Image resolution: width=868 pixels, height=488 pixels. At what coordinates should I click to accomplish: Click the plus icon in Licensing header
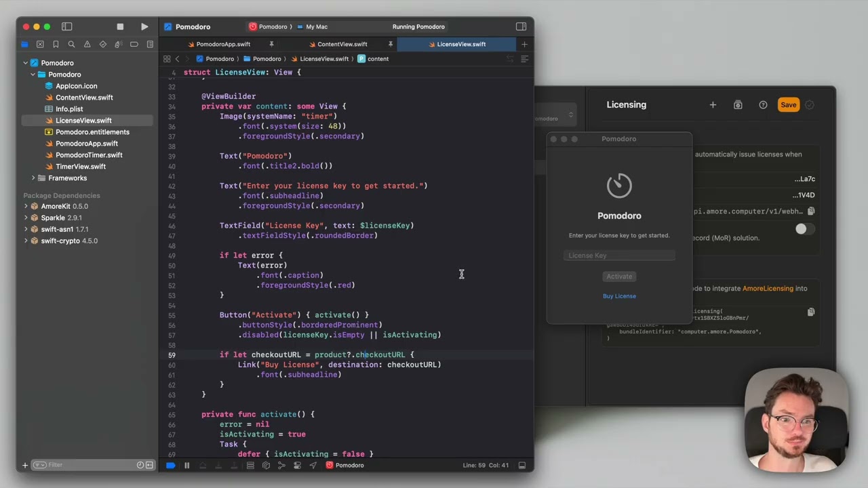(713, 105)
